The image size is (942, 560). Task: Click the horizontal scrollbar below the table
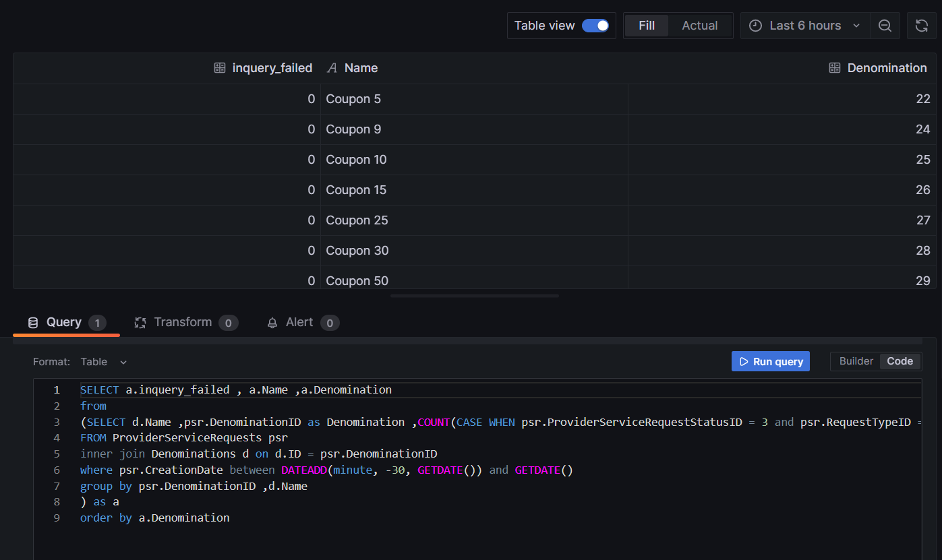(474, 294)
